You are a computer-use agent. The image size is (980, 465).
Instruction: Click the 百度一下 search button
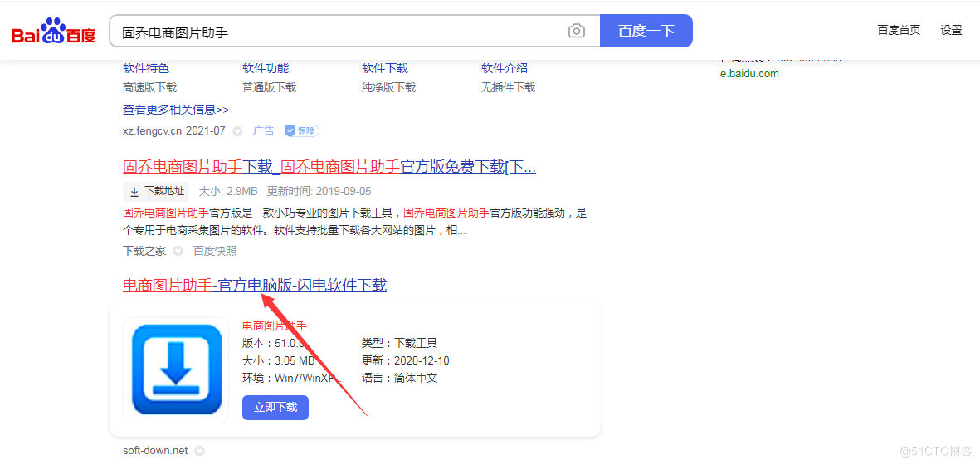click(646, 31)
